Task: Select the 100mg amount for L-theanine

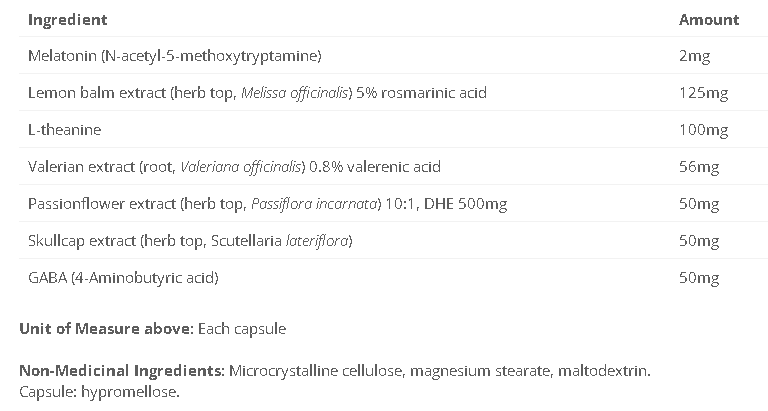Action: point(703,130)
